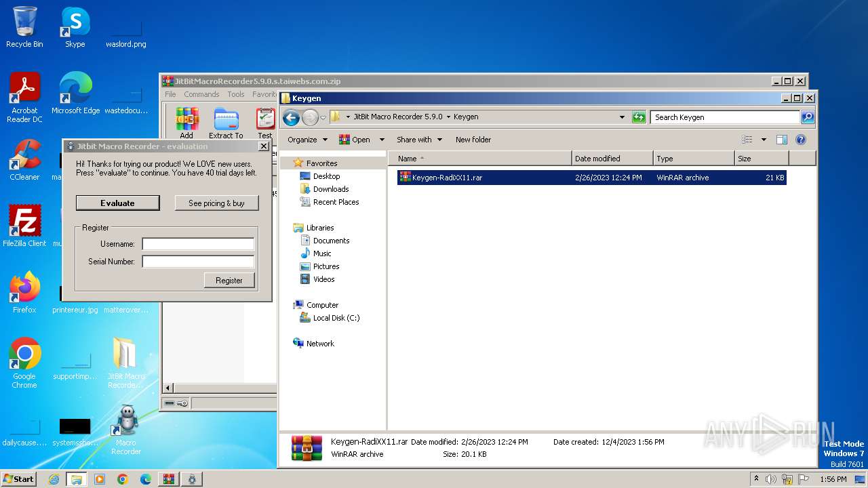Click the Start button
Screen dimensions: 868x488
pos(19,479)
